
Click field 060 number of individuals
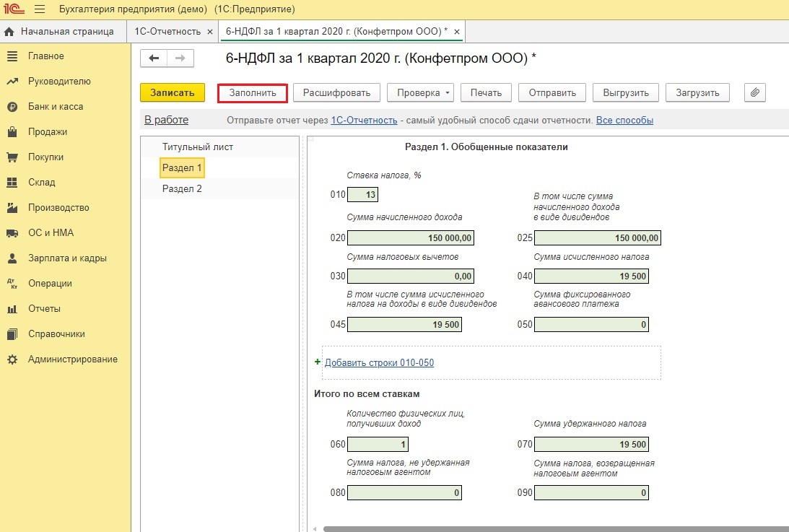[x=378, y=445]
